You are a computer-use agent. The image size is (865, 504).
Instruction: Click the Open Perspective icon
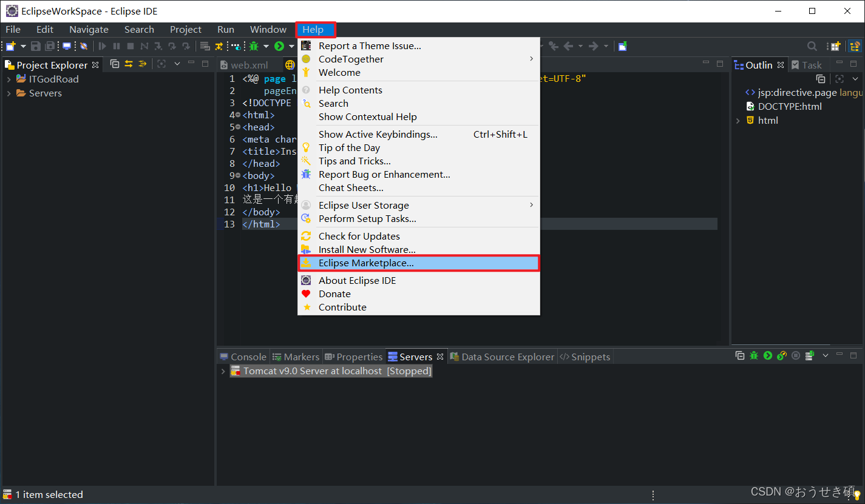coord(836,46)
